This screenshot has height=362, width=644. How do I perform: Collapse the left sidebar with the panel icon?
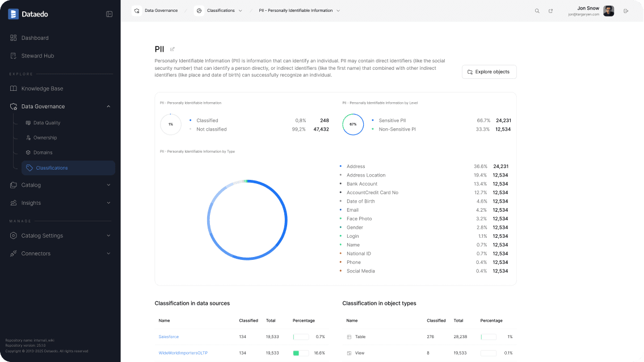[109, 14]
